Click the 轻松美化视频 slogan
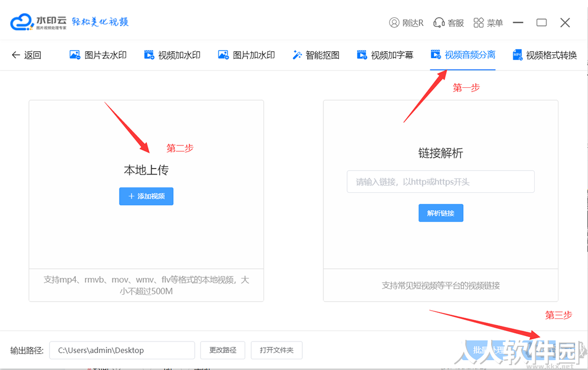The image size is (588, 370). pyautogui.click(x=101, y=22)
